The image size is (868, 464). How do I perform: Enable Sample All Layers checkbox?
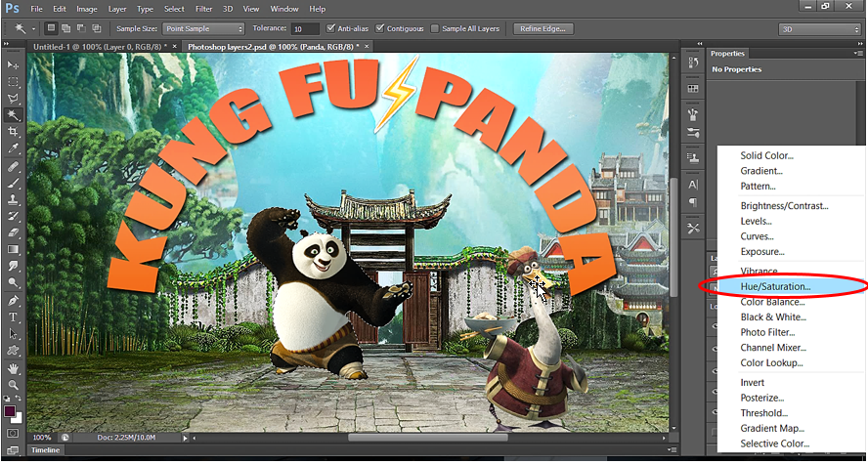(x=435, y=28)
